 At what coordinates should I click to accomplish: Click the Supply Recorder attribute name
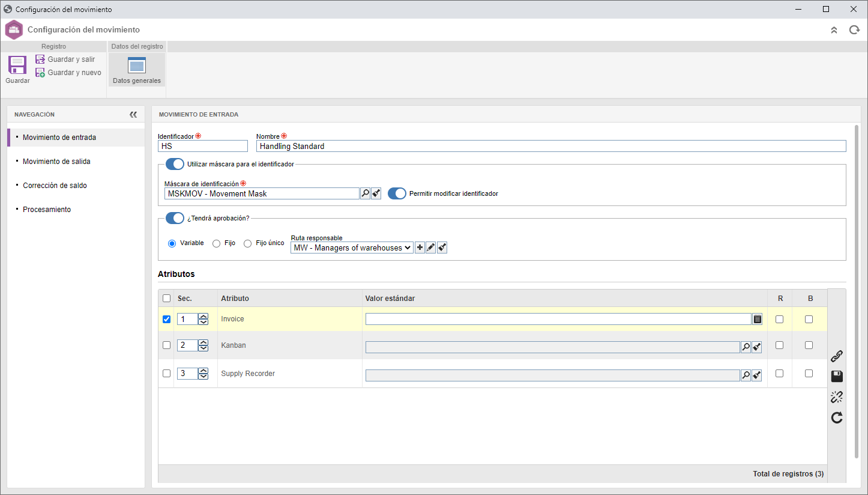pos(248,374)
